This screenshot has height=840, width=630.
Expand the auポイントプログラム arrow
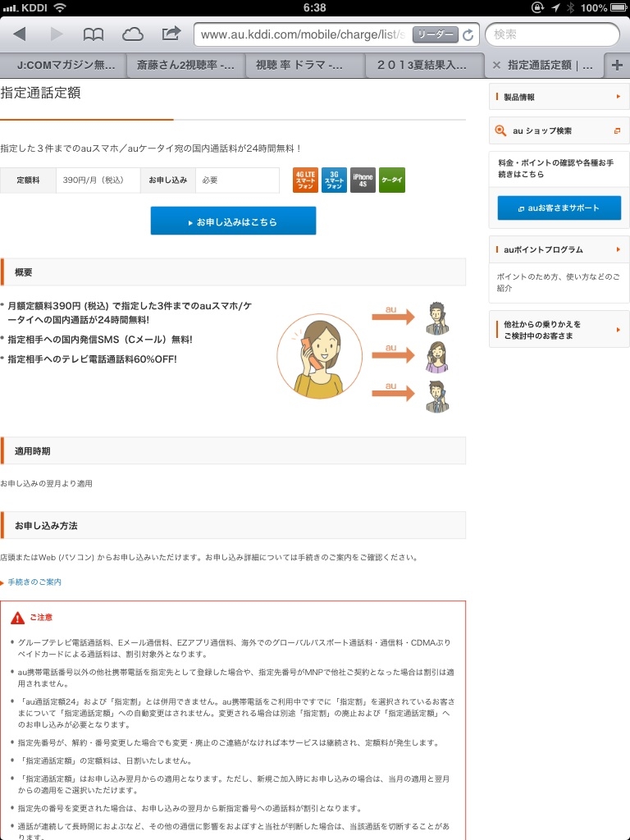point(619,249)
